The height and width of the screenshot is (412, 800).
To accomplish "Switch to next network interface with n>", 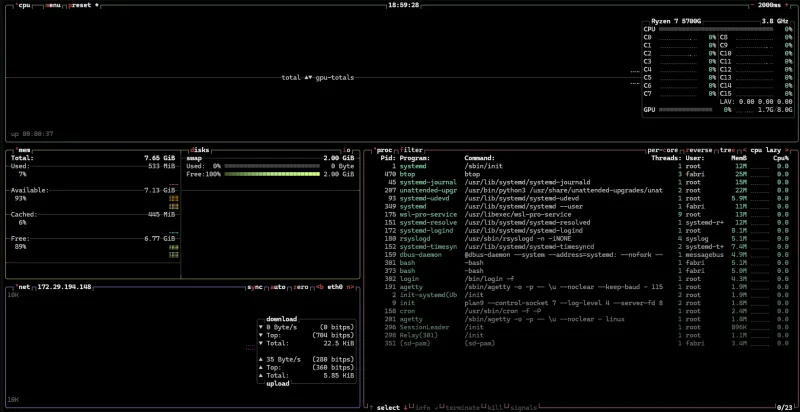I will coord(351,287).
